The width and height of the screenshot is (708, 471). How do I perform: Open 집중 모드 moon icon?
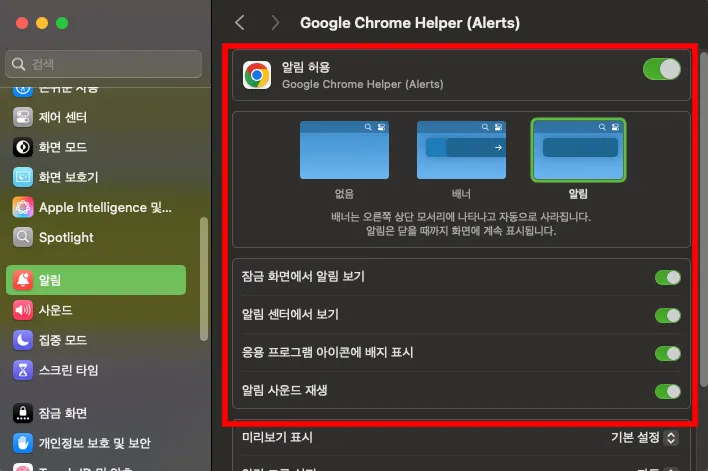(23, 340)
